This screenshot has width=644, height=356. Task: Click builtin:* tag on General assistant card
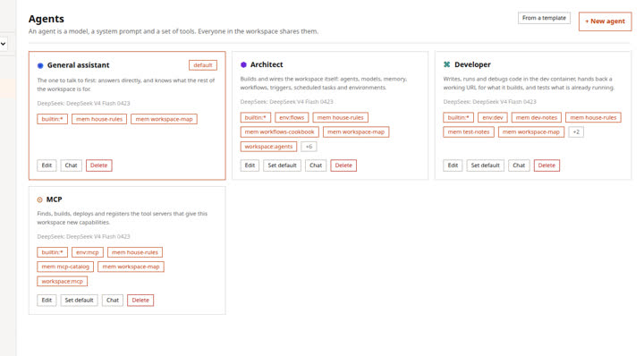click(x=52, y=119)
